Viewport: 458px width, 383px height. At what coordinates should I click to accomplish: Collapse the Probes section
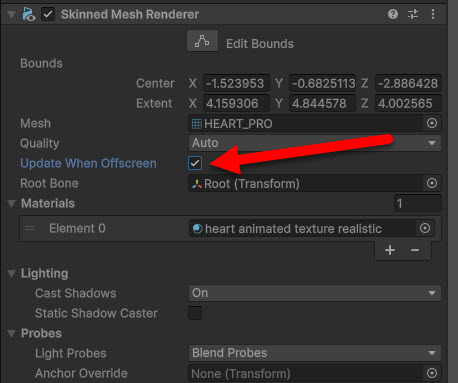pos(11,334)
